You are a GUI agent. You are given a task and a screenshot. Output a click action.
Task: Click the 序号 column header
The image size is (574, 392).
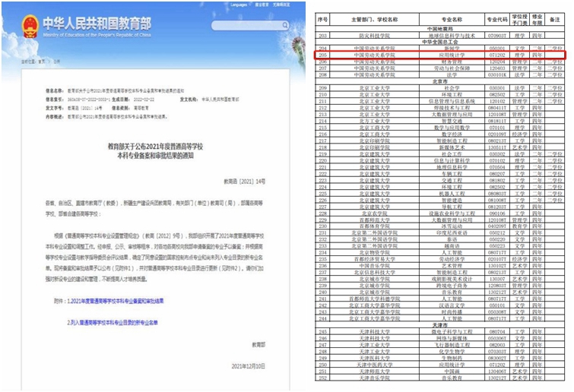(322, 20)
